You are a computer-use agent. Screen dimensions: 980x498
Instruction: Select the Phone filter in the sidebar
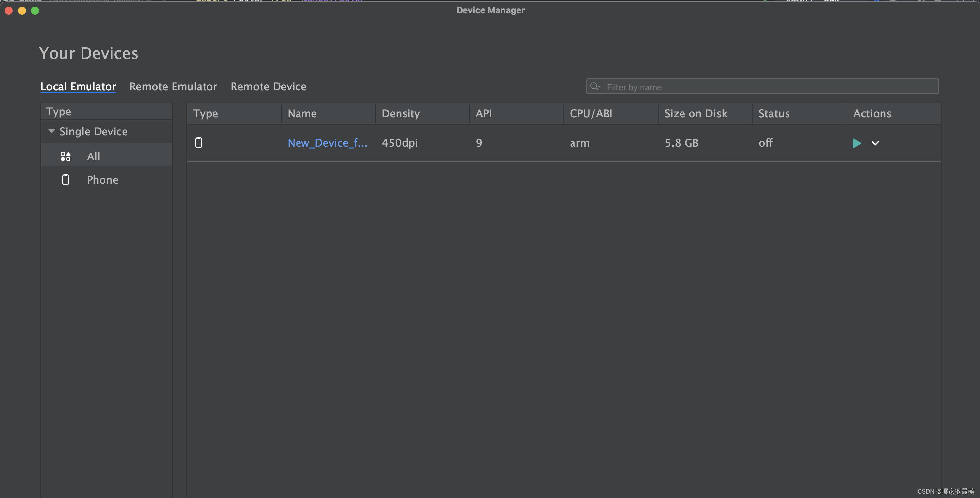102,180
